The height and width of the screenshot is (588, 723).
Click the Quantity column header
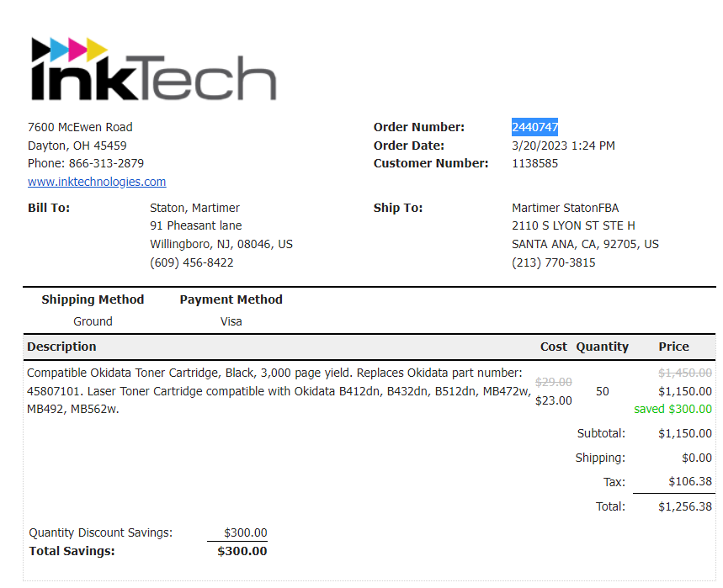(x=602, y=347)
